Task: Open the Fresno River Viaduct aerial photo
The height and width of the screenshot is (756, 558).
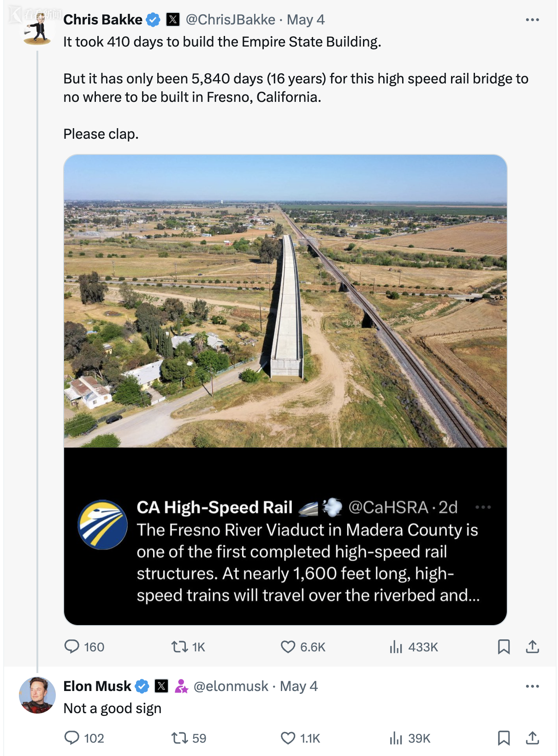Action: point(285,301)
